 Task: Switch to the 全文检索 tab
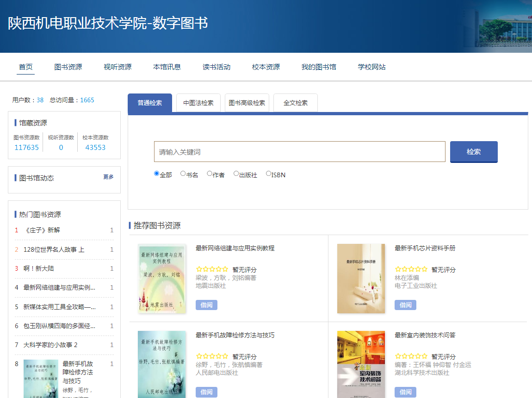pyautogui.click(x=296, y=103)
